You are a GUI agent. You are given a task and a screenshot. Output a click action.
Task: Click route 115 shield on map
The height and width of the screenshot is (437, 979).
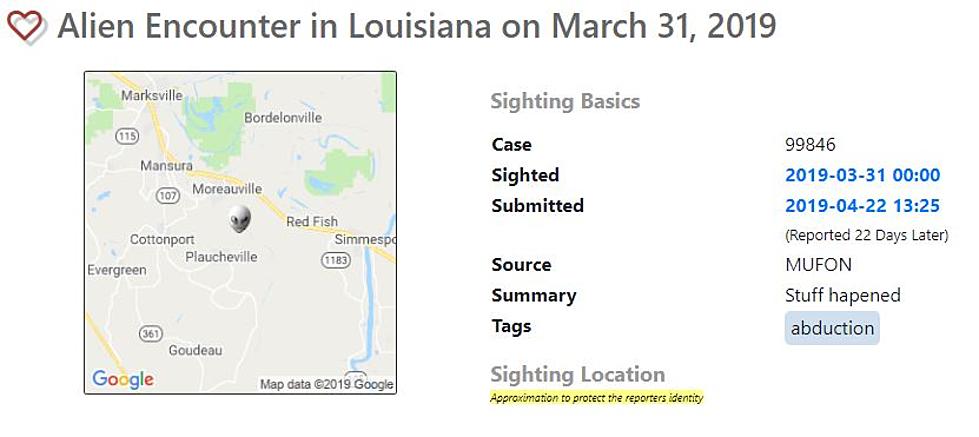[x=127, y=136]
